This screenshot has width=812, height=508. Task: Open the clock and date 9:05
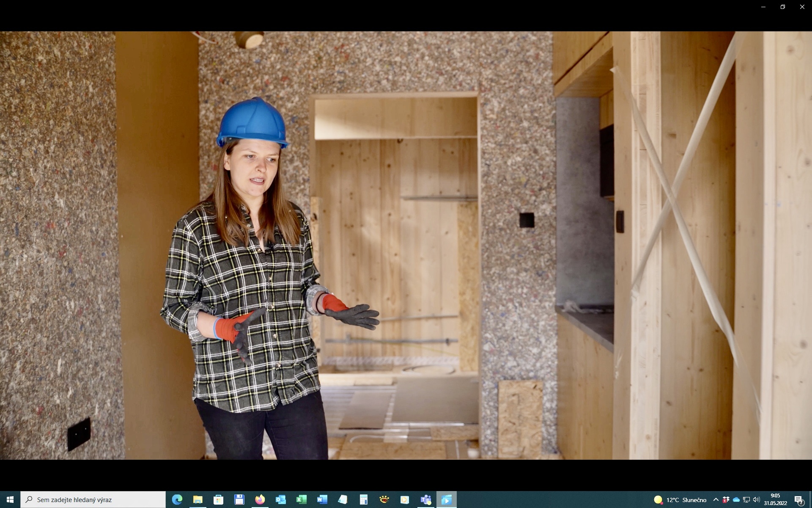(x=776, y=500)
